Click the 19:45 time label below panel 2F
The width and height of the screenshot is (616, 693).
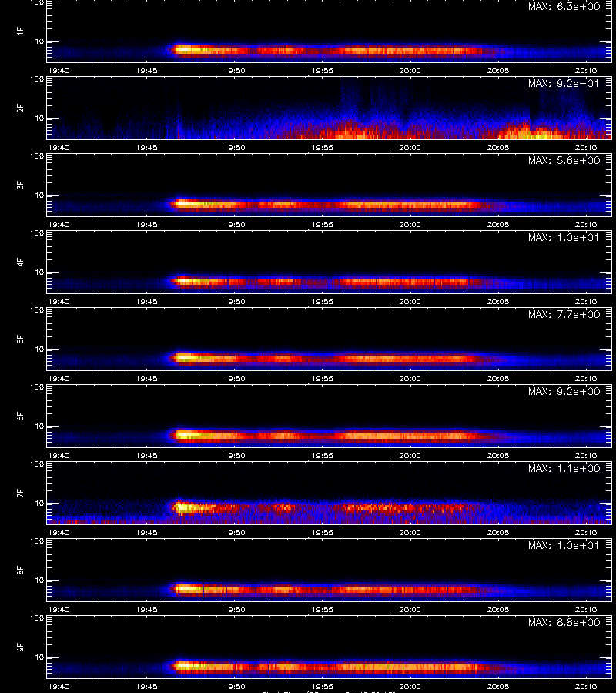[x=146, y=147]
